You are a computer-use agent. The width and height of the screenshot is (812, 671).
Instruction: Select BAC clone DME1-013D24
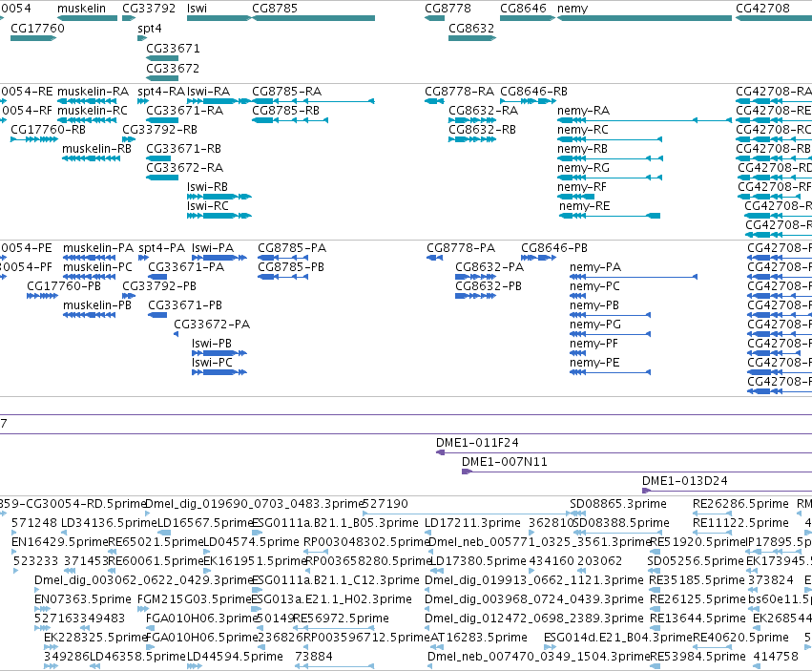[x=727, y=491]
